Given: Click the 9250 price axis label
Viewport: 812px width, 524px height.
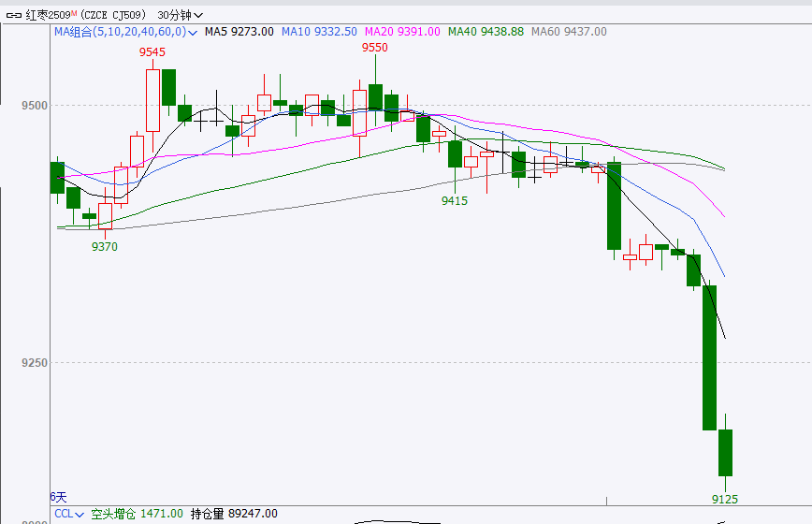Looking at the screenshot, I should [35, 363].
